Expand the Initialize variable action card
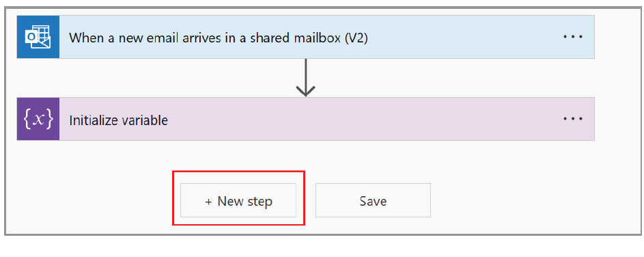The height and width of the screenshot is (257, 644). pos(305,119)
